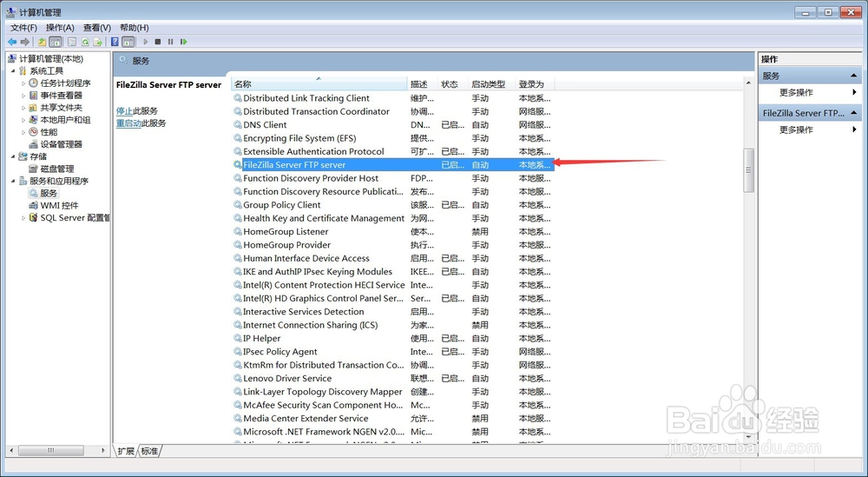Switch to the 标准 tab

coord(149,451)
